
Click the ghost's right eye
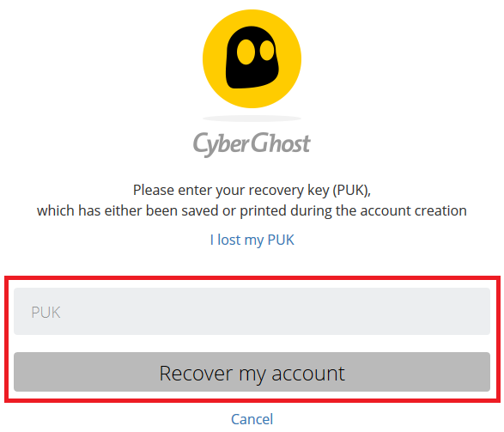(267, 51)
